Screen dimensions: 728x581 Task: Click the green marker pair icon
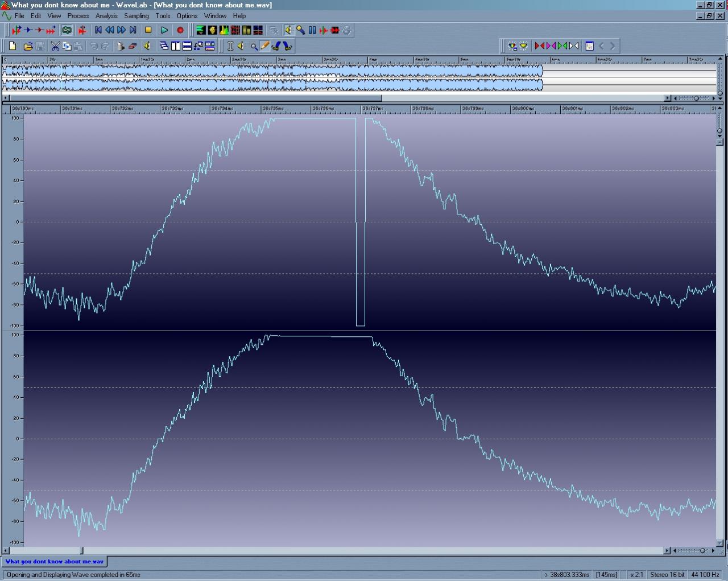[x=562, y=46]
